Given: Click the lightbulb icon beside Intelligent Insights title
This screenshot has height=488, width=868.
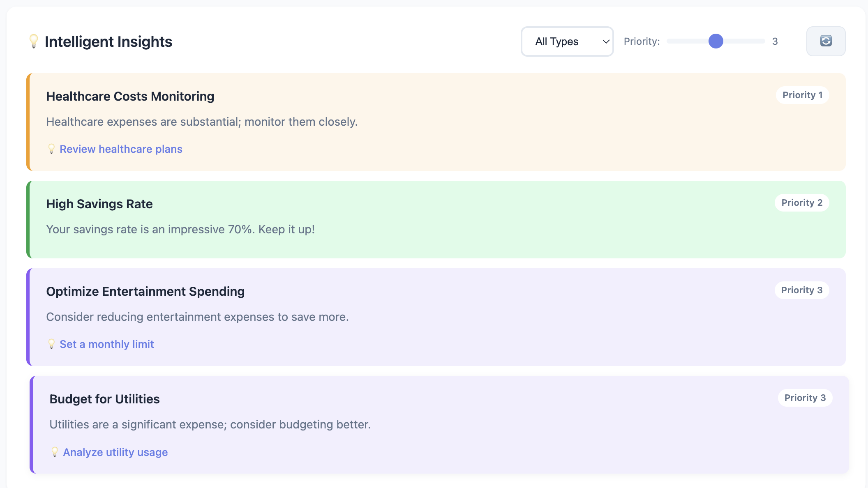Looking at the screenshot, I should (34, 41).
